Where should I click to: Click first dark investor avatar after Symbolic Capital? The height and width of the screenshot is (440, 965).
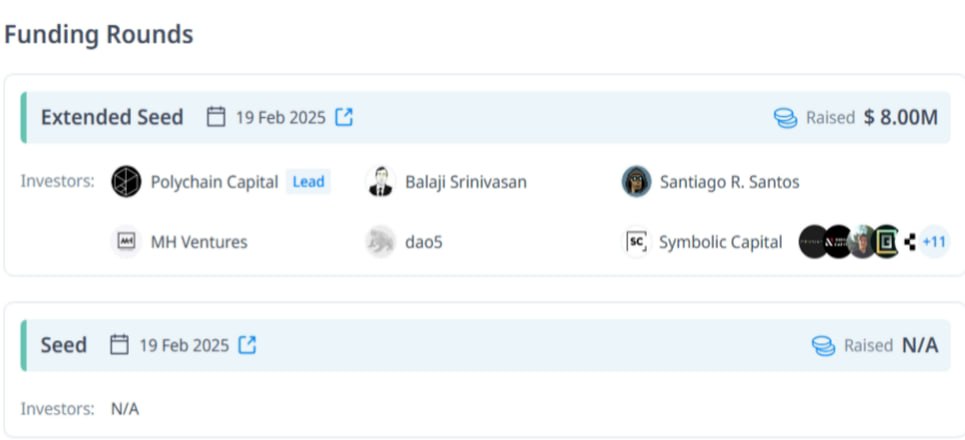click(812, 242)
